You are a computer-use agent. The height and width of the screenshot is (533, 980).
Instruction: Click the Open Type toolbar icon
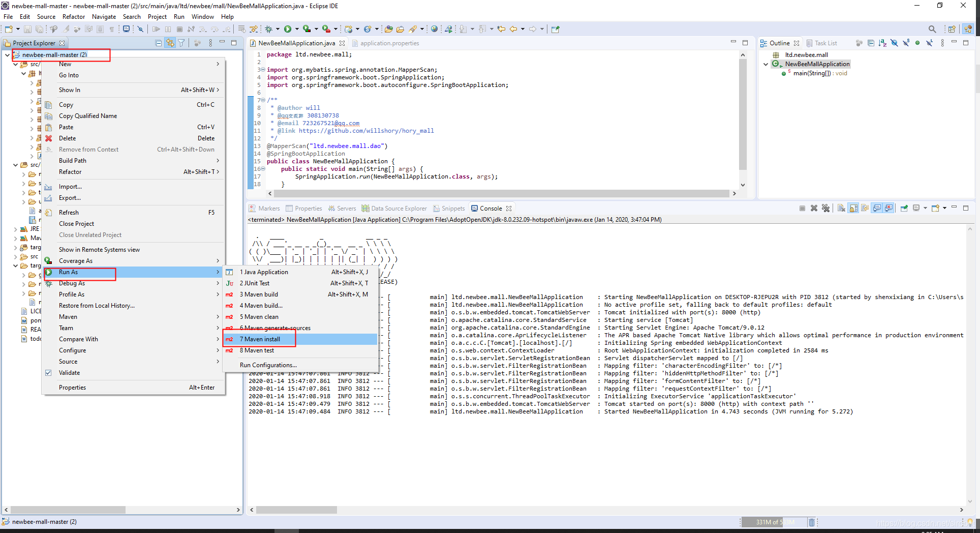[x=389, y=29]
